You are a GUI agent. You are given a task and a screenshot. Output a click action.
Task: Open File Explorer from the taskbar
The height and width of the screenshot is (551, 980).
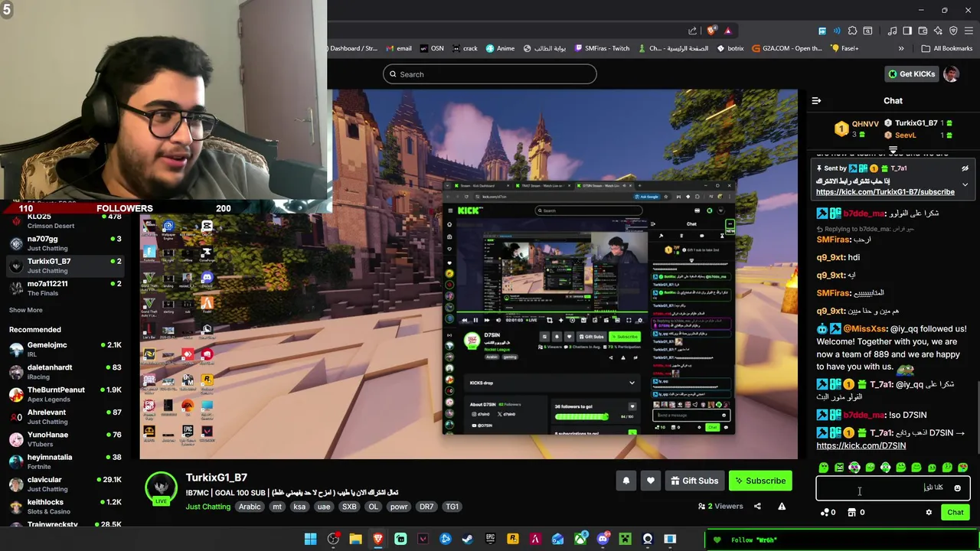tap(355, 540)
